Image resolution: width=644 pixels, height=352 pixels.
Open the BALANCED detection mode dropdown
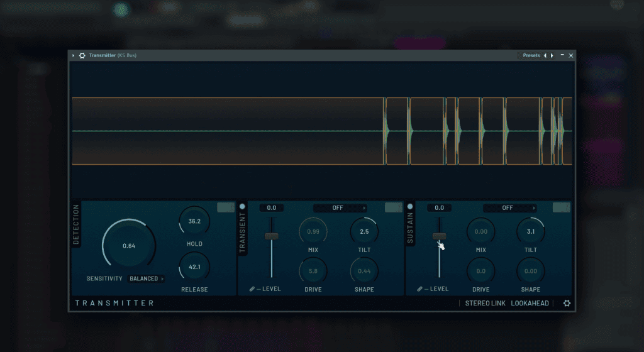point(147,278)
